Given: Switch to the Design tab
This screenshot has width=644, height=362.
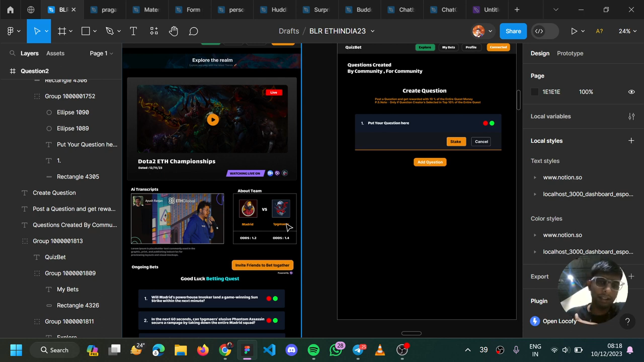Looking at the screenshot, I should click(x=540, y=53).
